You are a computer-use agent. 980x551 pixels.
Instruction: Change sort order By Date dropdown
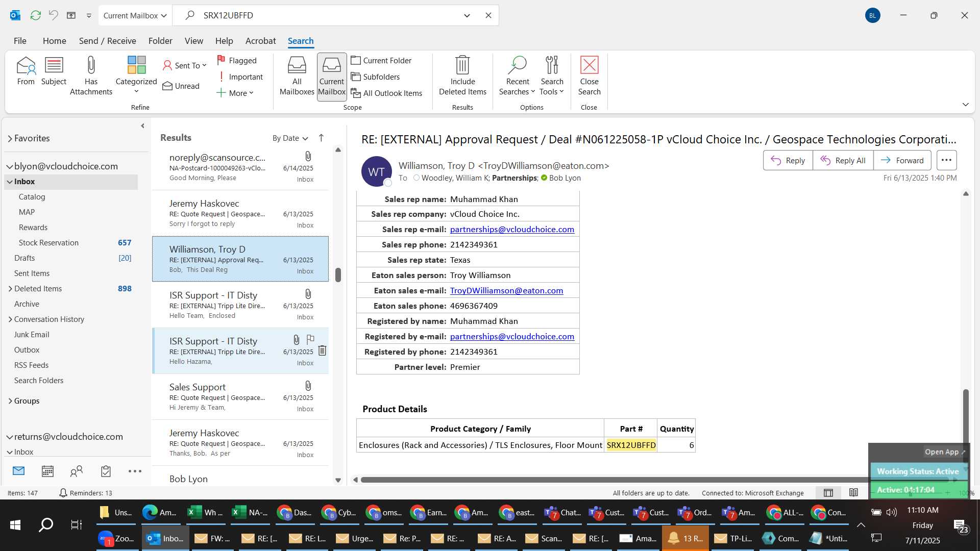tap(290, 138)
